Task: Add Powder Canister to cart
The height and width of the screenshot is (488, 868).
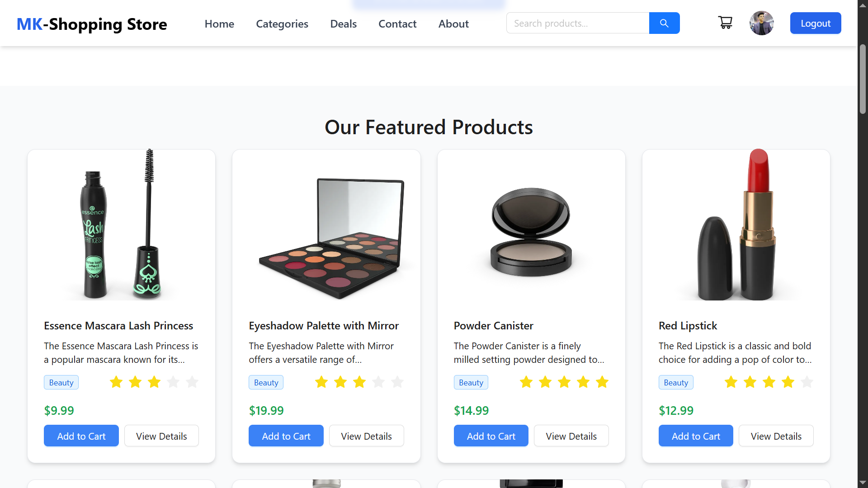Action: 491,436
